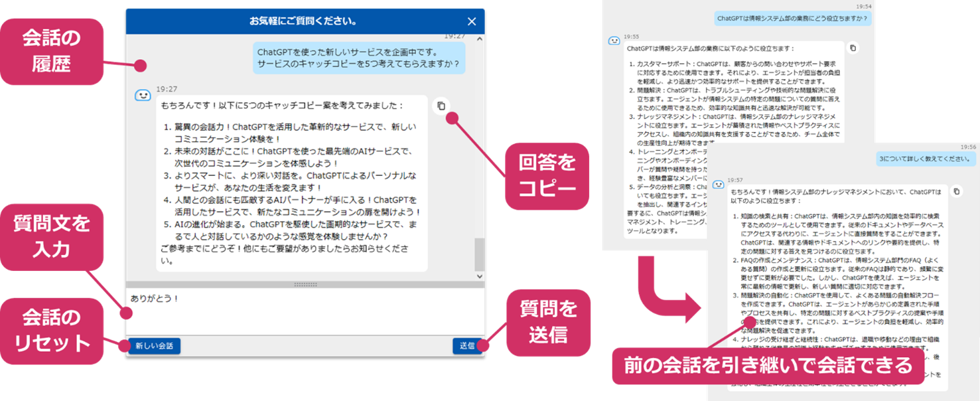Copy the 19:55 answer in the right panel
980x401 pixels.
point(853,48)
